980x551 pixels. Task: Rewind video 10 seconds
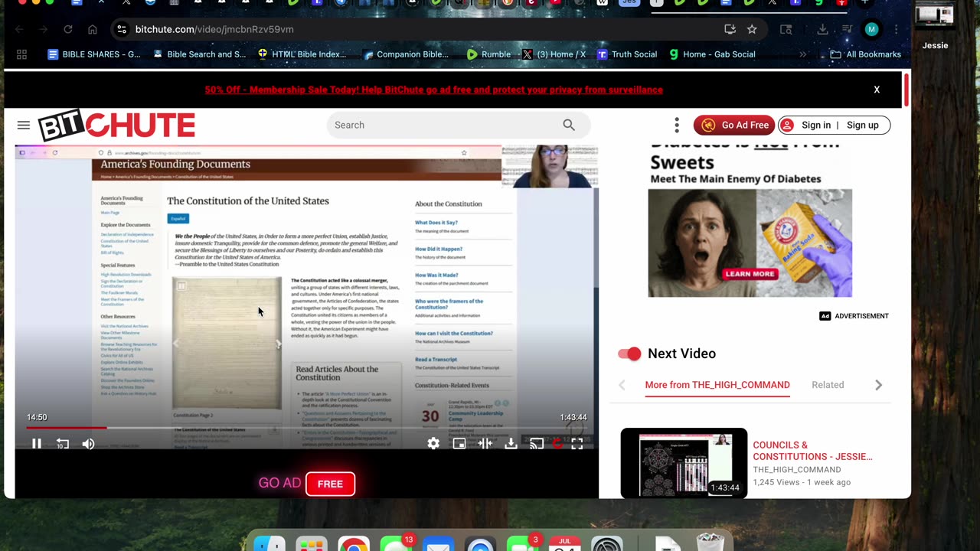click(x=63, y=444)
